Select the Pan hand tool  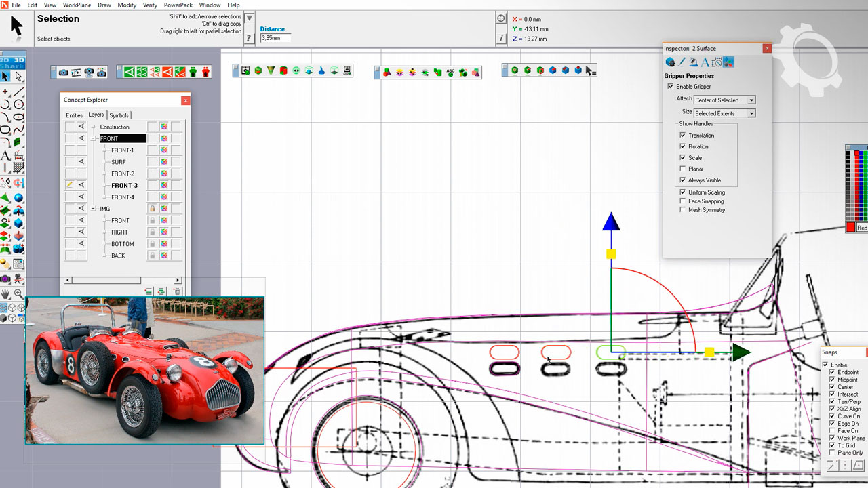[5, 293]
